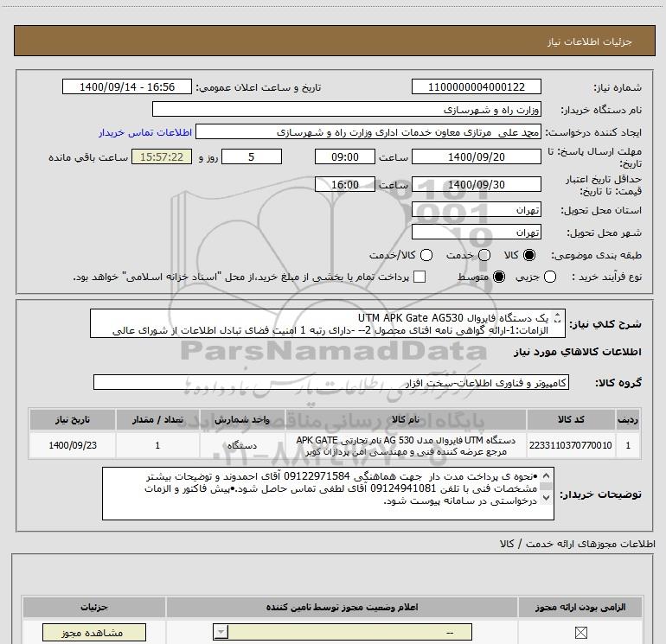The image size is (666, 644).
Task: Click the تاریخ نیاز column header
Action: coord(72,420)
